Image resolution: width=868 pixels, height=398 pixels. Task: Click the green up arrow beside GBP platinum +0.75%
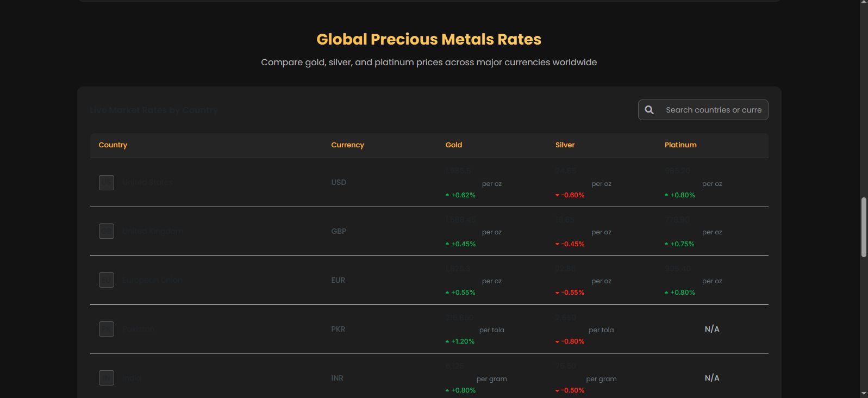pyautogui.click(x=666, y=244)
